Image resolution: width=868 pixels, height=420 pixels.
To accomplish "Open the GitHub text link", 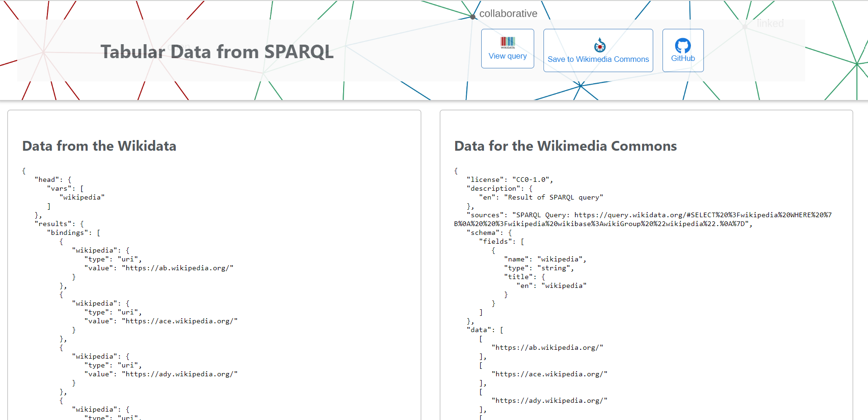I will (683, 58).
